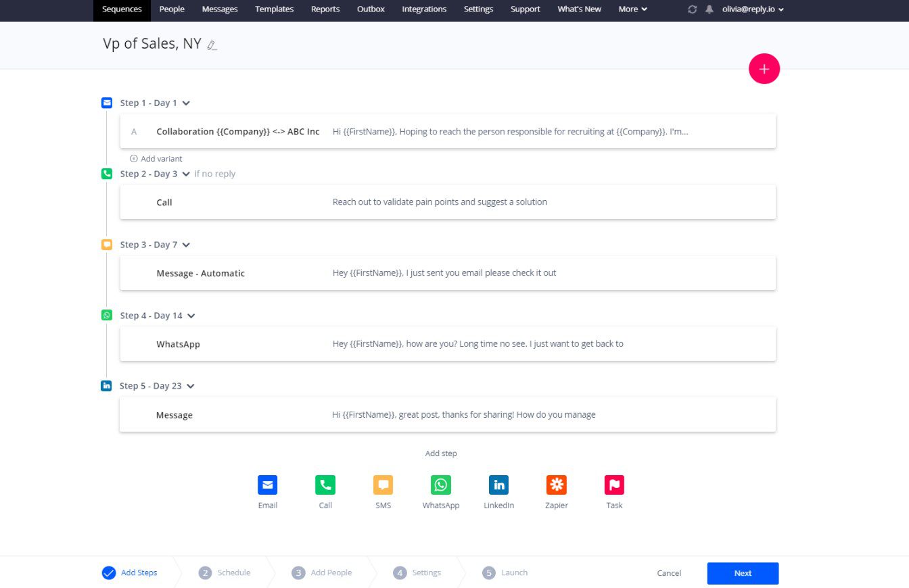The height and width of the screenshot is (588, 909).
Task: Click the Step 2 phone call icon
Action: point(106,174)
